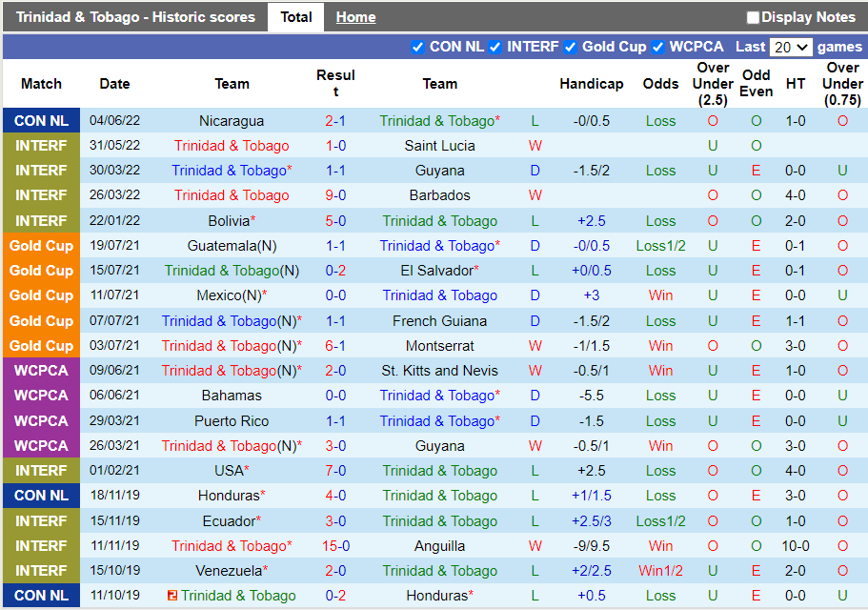Open Anguilla team link
The height and width of the screenshot is (610, 868).
[439, 546]
